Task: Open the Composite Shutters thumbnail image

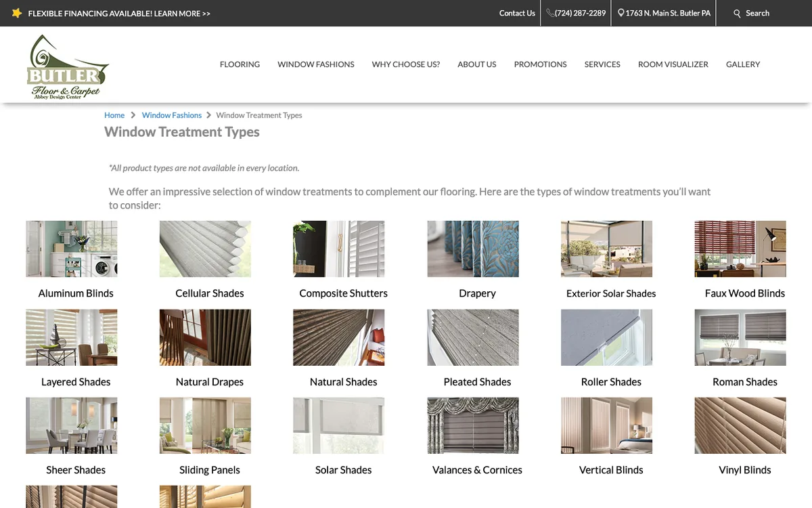Action: tap(339, 249)
